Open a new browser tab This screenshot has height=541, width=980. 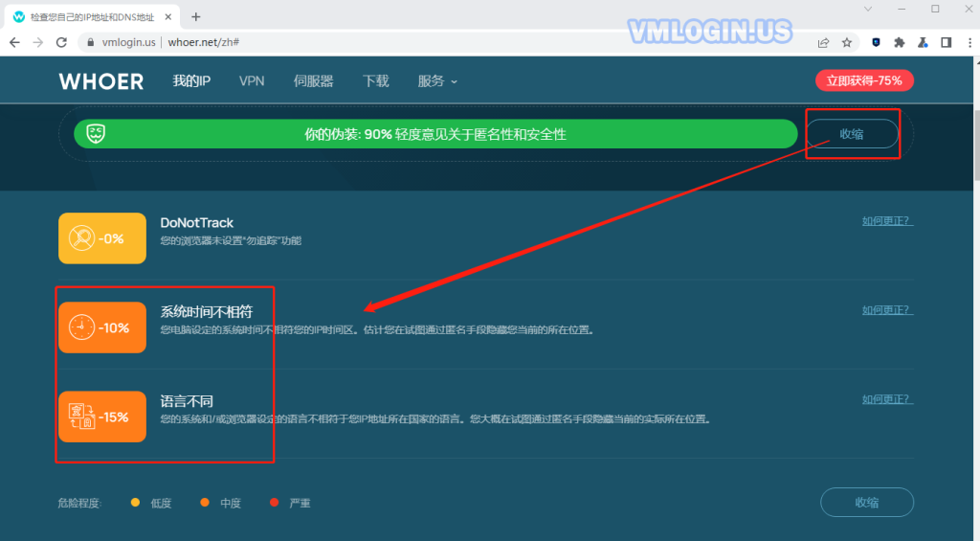click(195, 17)
